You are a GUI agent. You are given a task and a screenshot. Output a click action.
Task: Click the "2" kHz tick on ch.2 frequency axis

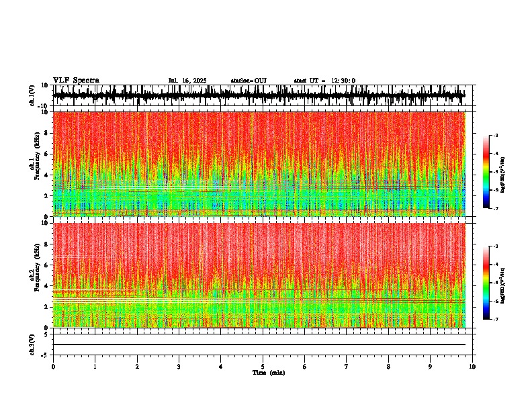pos(47,307)
